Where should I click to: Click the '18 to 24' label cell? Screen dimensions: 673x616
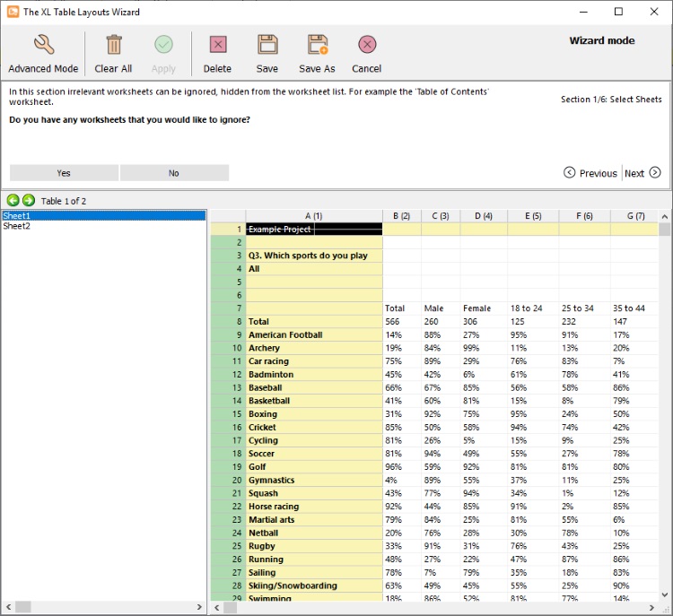pos(533,308)
